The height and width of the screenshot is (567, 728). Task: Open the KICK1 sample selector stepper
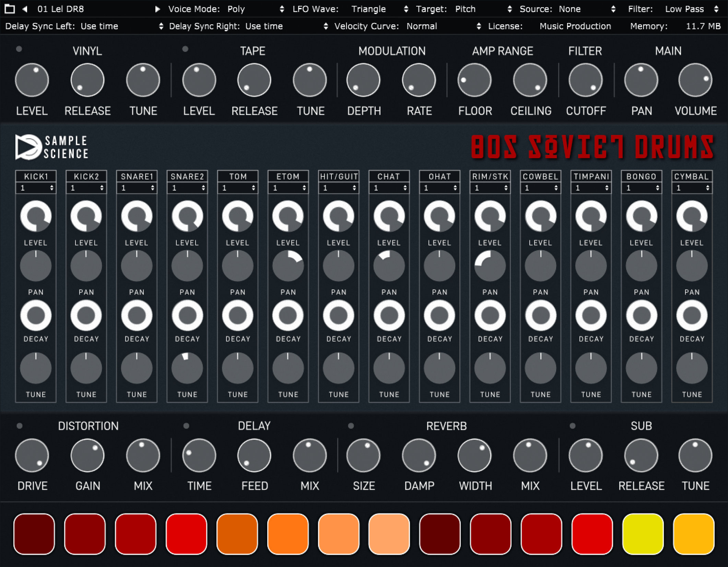[x=52, y=188]
